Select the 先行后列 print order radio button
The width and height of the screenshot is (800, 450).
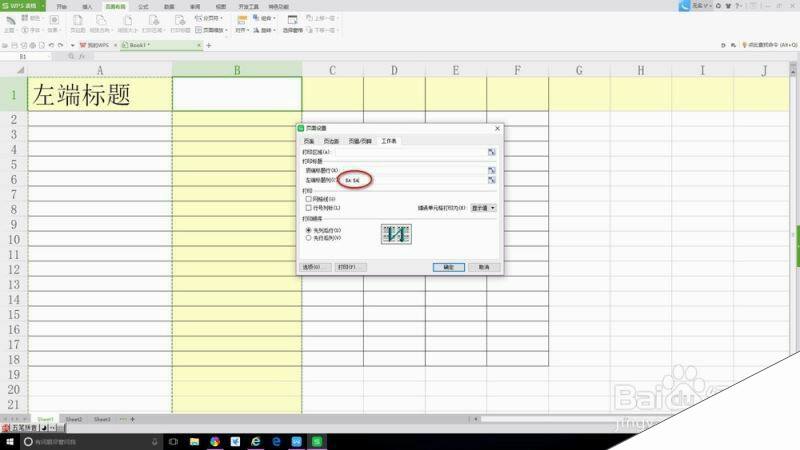pyautogui.click(x=308, y=238)
